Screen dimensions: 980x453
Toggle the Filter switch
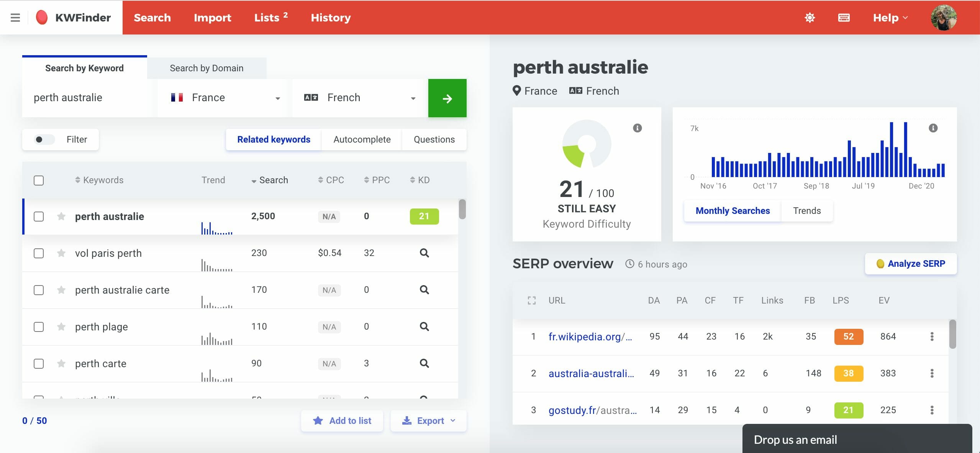click(43, 140)
